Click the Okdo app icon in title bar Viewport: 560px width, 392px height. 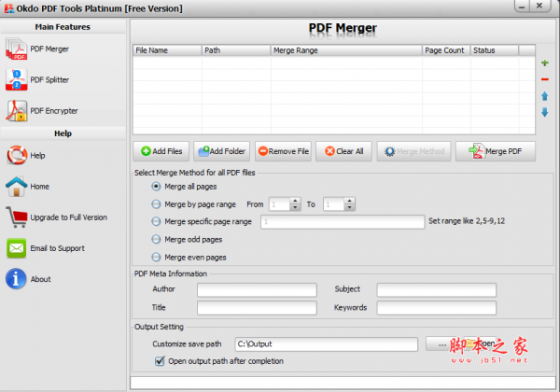[9, 8]
